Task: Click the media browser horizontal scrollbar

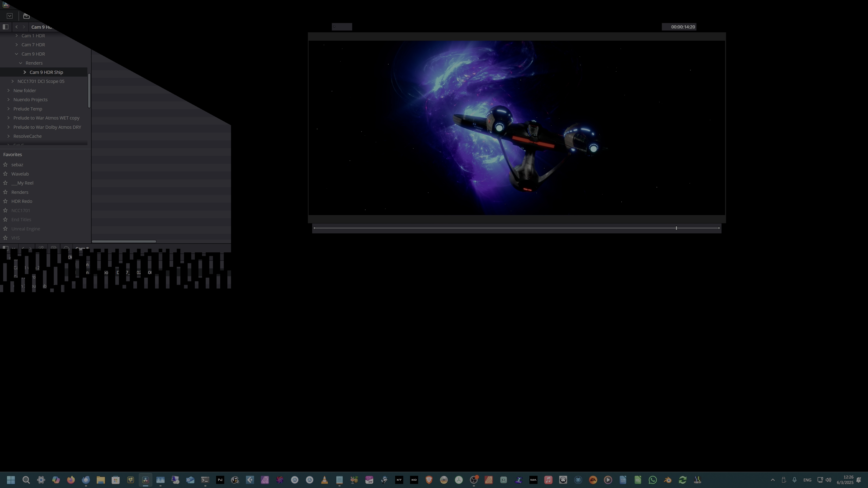Action: tap(124, 241)
